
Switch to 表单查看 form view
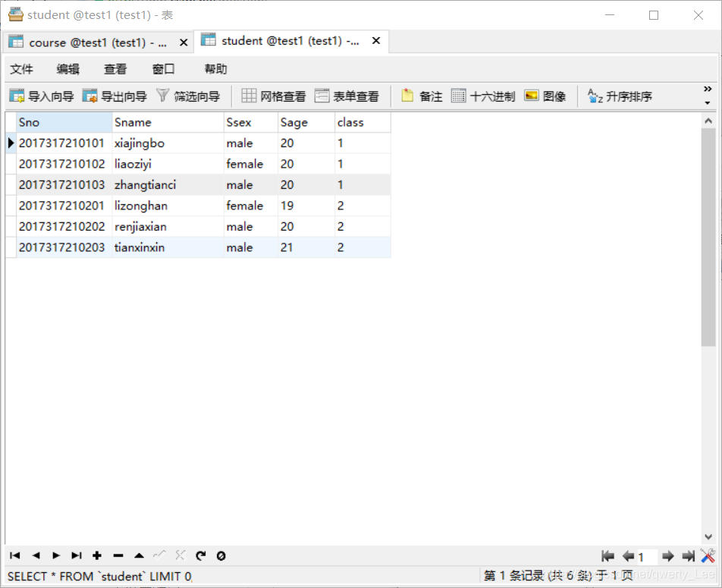click(x=347, y=96)
